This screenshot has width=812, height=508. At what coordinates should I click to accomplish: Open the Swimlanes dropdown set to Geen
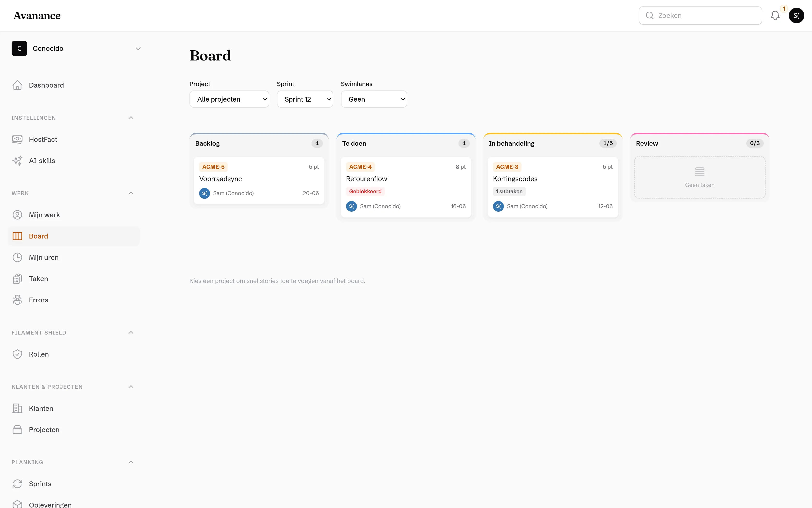tap(374, 99)
